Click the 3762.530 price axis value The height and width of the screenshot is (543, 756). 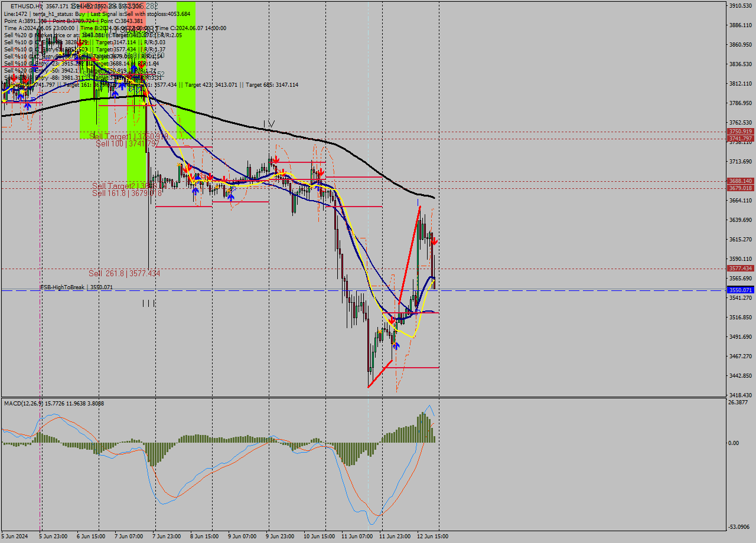[741, 123]
